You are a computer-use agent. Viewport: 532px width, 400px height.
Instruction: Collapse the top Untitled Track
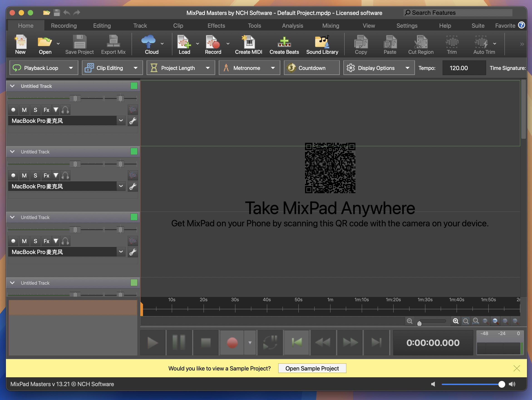click(12, 86)
